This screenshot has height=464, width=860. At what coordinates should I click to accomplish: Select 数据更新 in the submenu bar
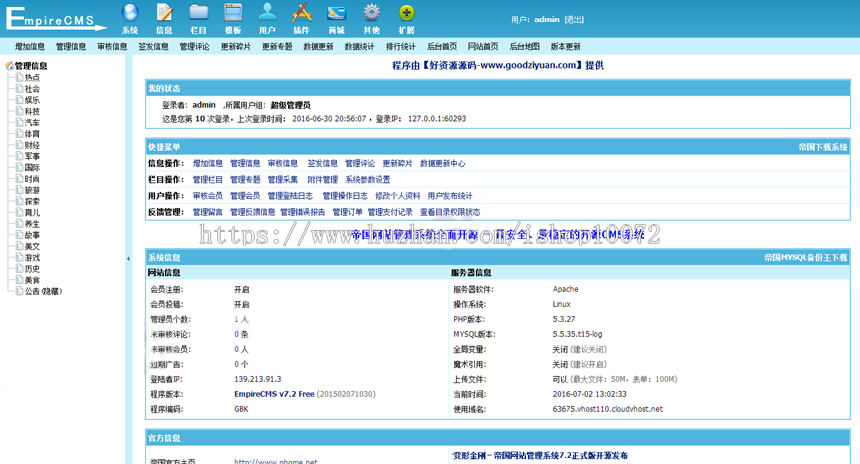(318, 47)
